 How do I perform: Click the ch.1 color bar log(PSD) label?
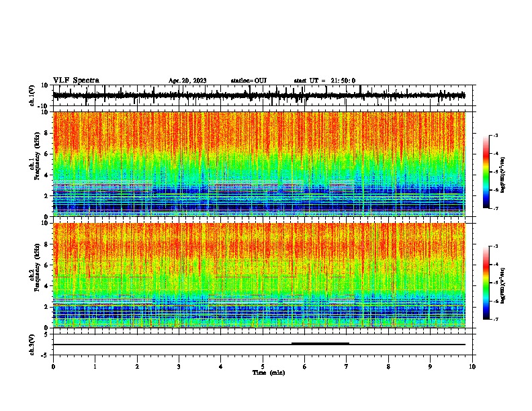[502, 175]
